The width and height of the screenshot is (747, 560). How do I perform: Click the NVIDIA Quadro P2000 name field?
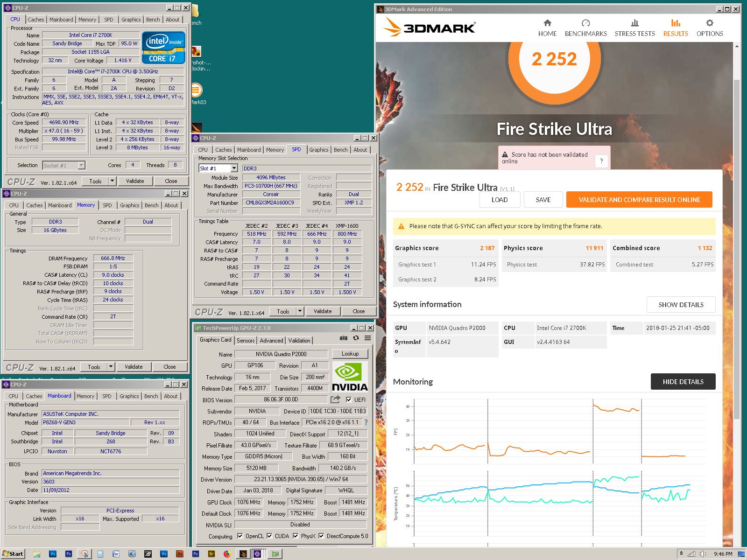(281, 354)
